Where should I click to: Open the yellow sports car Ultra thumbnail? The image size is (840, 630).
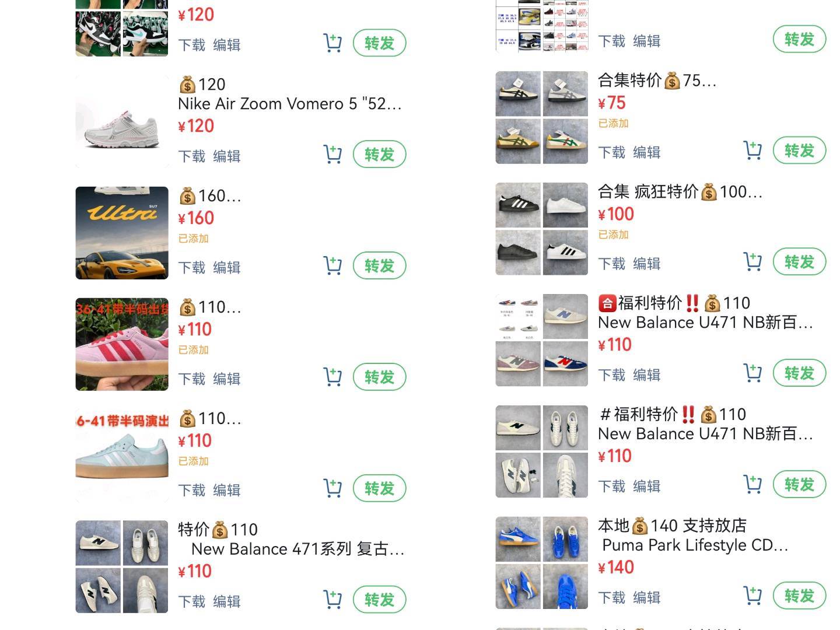coord(122,233)
